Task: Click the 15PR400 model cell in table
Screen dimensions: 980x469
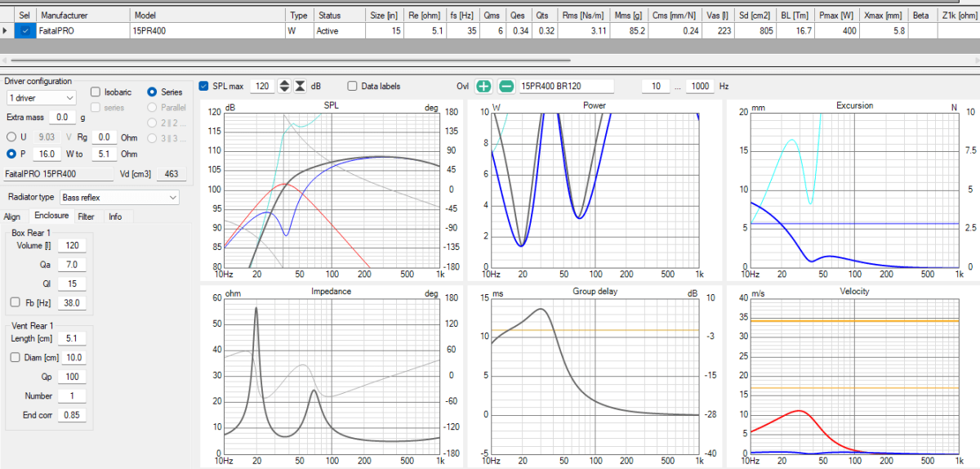Action: tap(207, 30)
